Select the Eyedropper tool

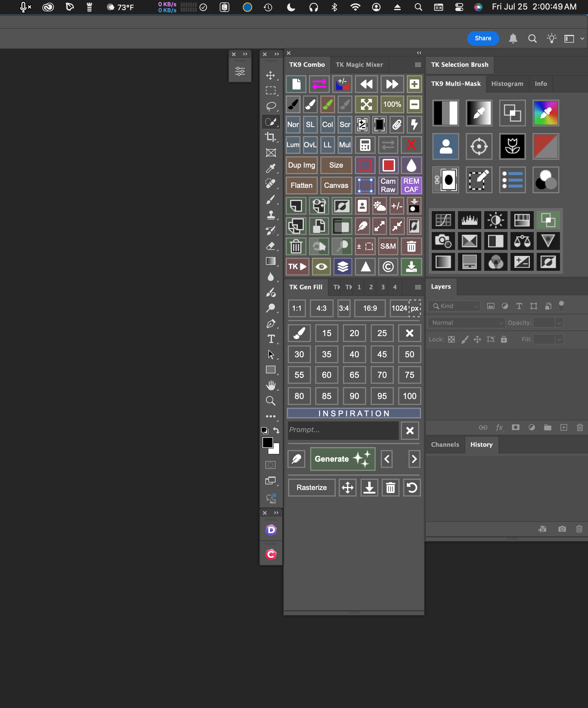click(x=270, y=168)
